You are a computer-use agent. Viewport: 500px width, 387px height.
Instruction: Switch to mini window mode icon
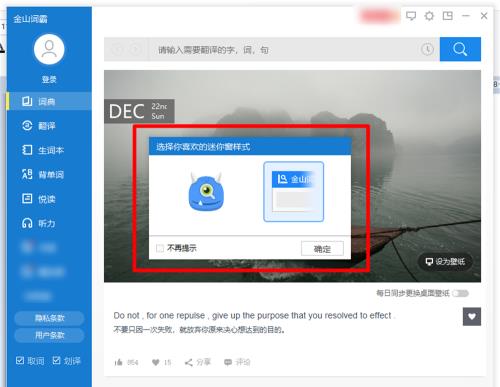[x=448, y=16]
